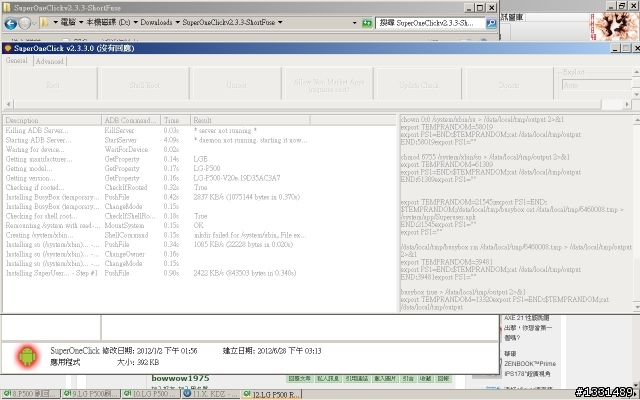Select the Remounting /system row

point(157,225)
